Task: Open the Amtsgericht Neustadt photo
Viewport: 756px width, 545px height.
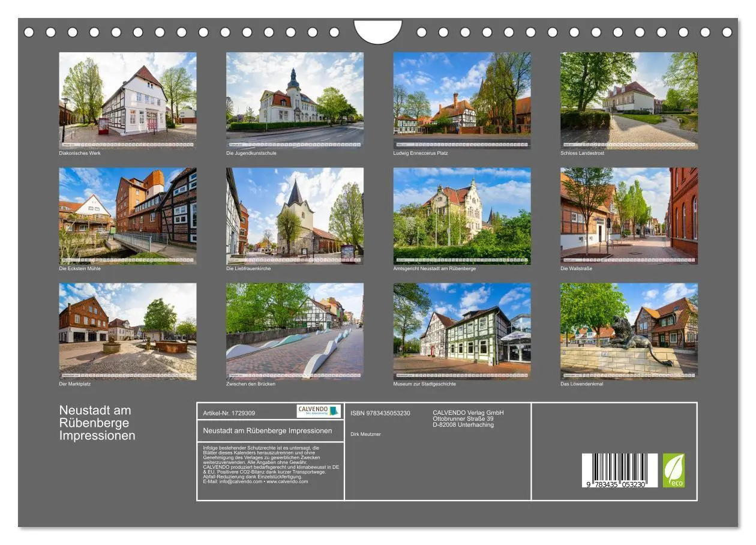Action: click(x=462, y=216)
